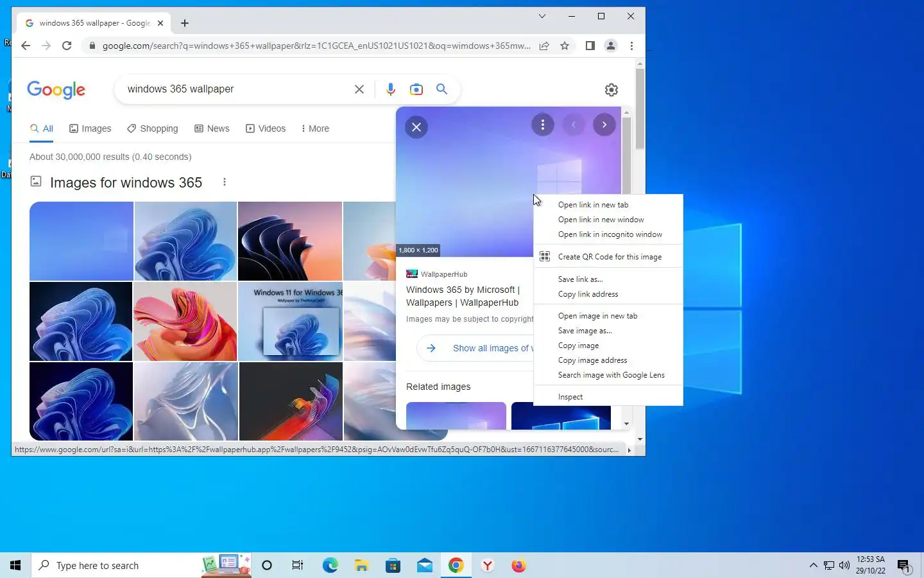Screen dimensions: 924x578
Task: Open Images for windows 365 heading
Action: point(126,182)
